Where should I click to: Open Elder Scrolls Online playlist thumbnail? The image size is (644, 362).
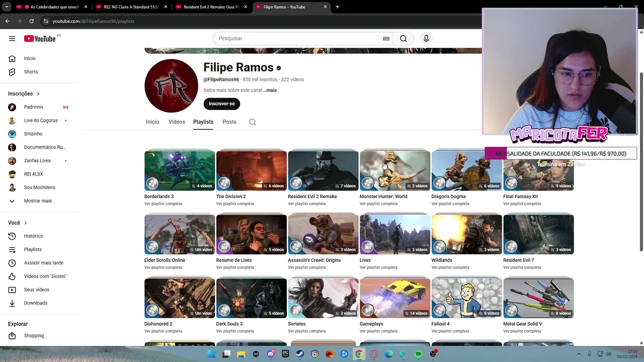click(x=180, y=234)
